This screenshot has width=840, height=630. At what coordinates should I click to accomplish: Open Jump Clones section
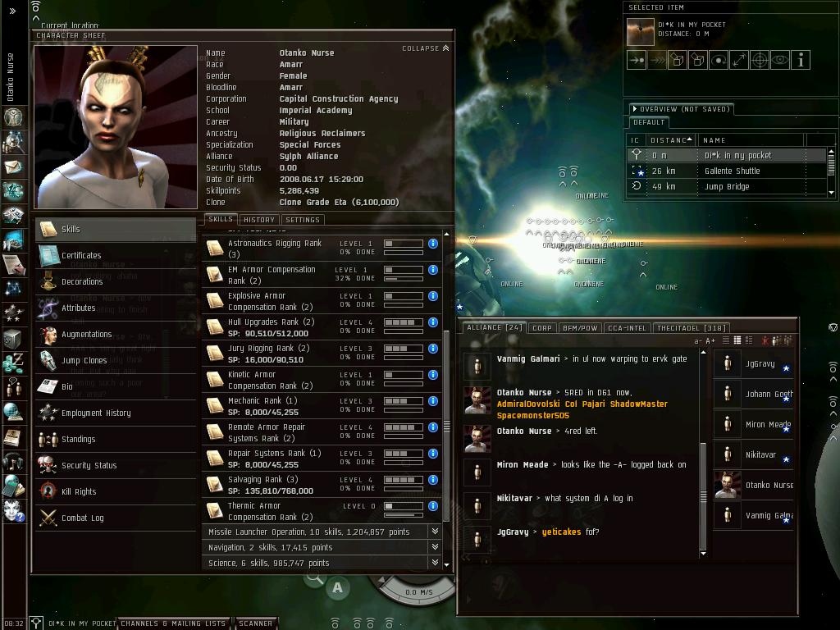pos(116,361)
